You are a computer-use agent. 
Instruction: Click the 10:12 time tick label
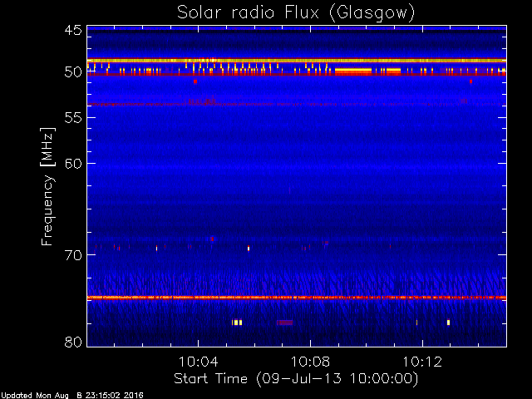[x=422, y=362]
